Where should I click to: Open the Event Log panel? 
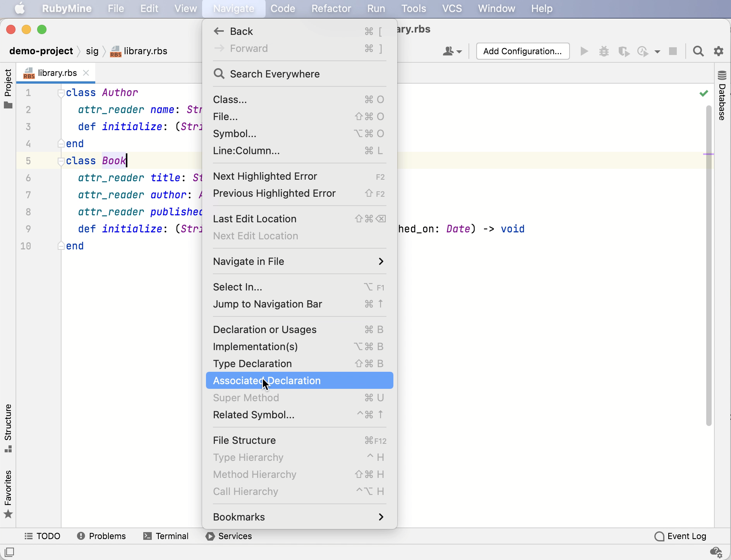(680, 536)
